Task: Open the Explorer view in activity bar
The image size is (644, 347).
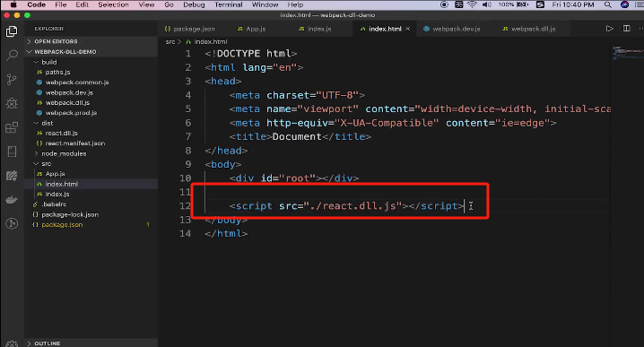Action: (x=12, y=31)
